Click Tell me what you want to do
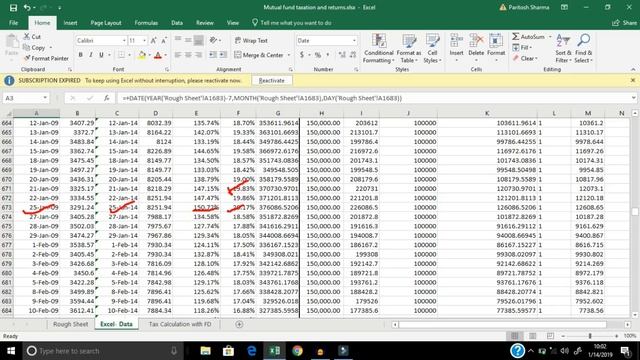 click(x=291, y=23)
